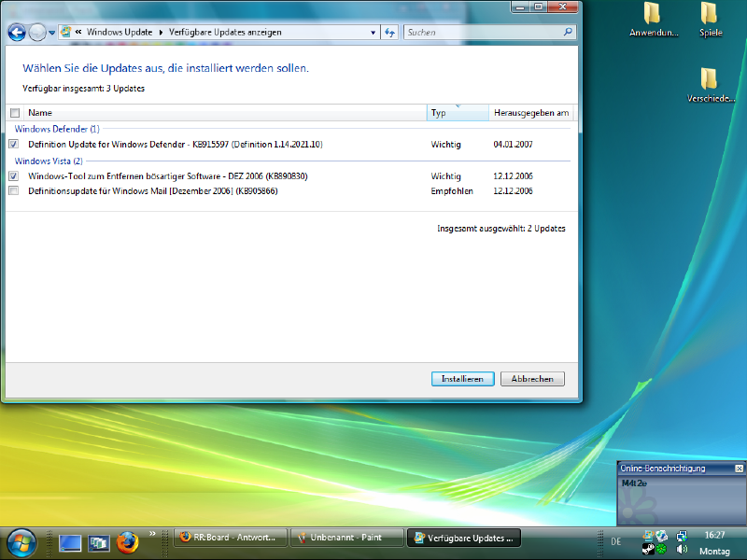Click the Installieren button
Image resolution: width=747 pixels, height=560 pixels.
tap(462, 379)
